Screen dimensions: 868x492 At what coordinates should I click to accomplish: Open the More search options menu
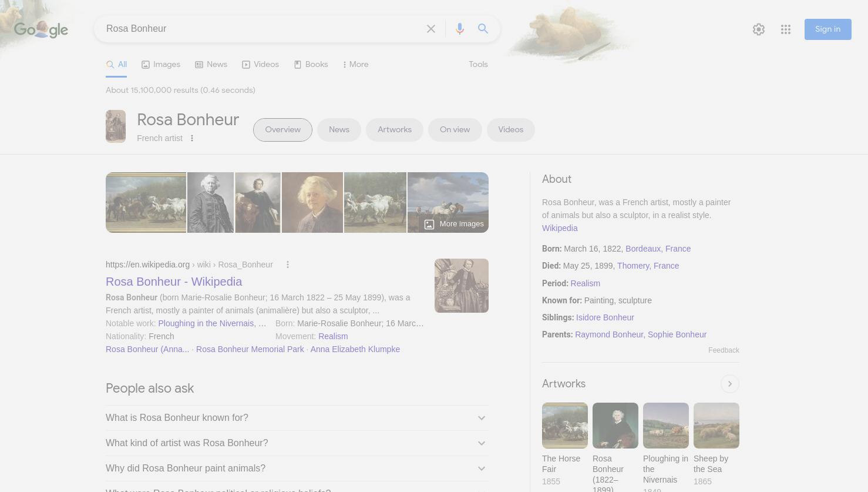click(x=355, y=65)
